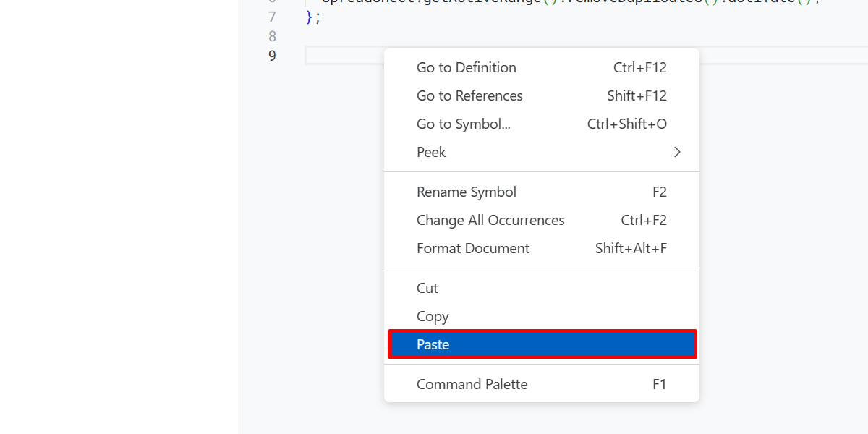
Task: Click line number 9 in the gutter
Action: pyautogui.click(x=272, y=56)
